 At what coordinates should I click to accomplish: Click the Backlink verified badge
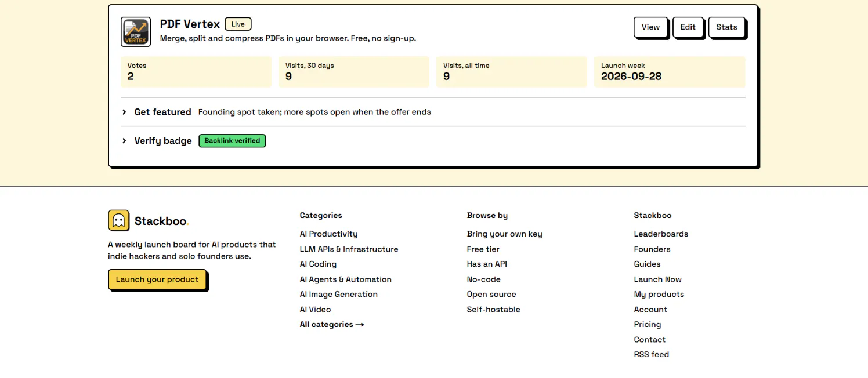point(232,141)
